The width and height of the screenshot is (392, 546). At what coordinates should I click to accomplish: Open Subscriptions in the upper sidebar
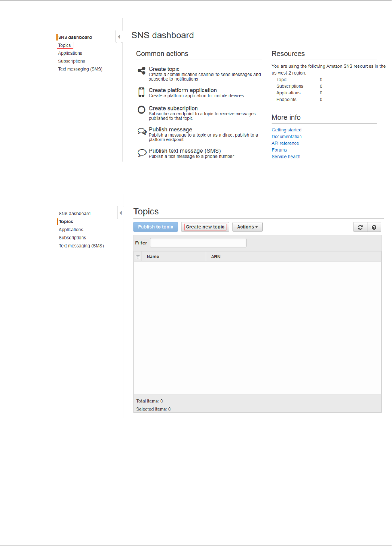[71, 61]
